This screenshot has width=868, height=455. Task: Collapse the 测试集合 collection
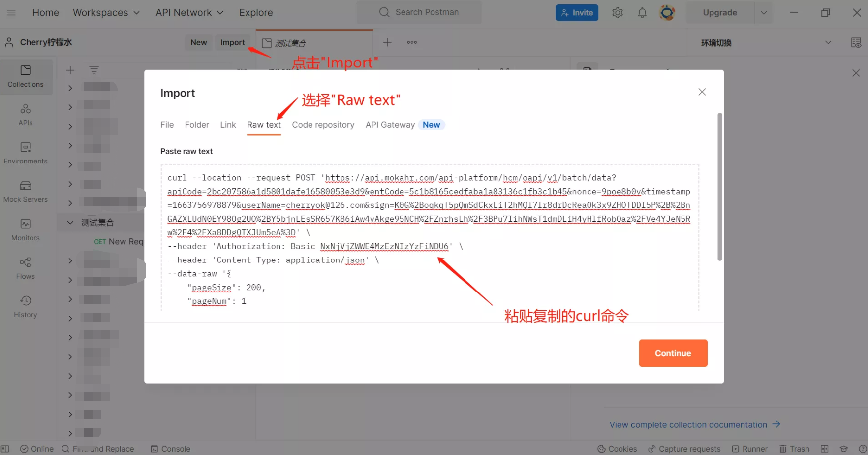(x=70, y=223)
